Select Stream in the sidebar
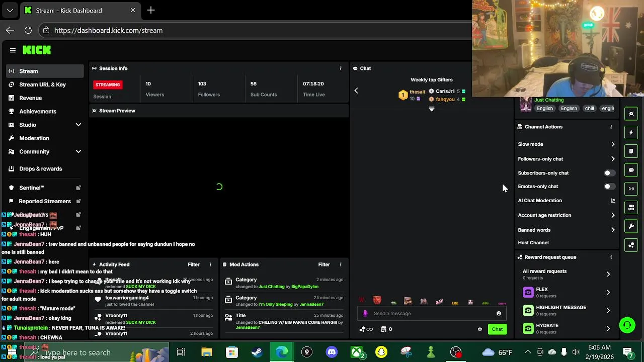The height and width of the screenshot is (362, 644). [45, 71]
